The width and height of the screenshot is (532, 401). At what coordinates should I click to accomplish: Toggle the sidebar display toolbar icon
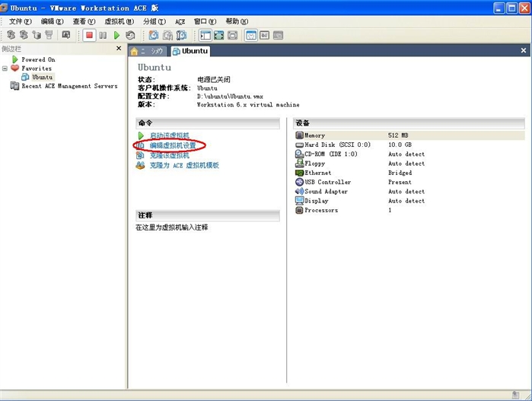(x=205, y=35)
